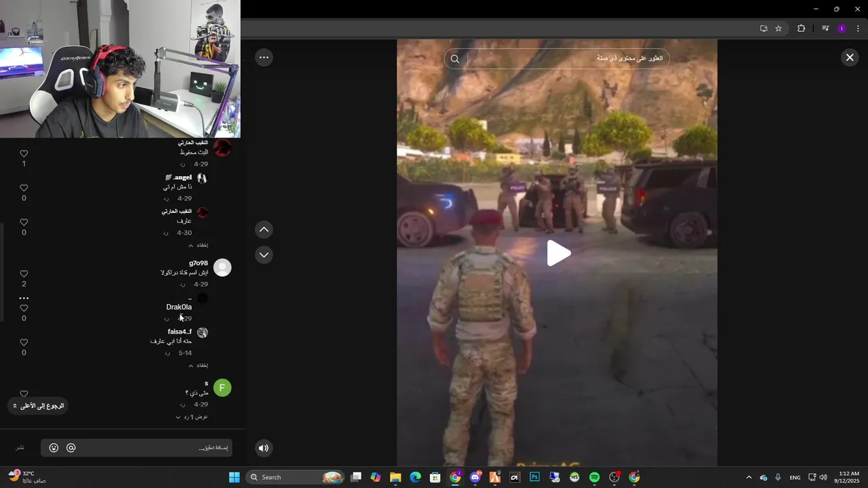Open the taskbar clock showing 1:12 AM
The width and height of the screenshot is (868, 488).
pyautogui.click(x=848, y=477)
